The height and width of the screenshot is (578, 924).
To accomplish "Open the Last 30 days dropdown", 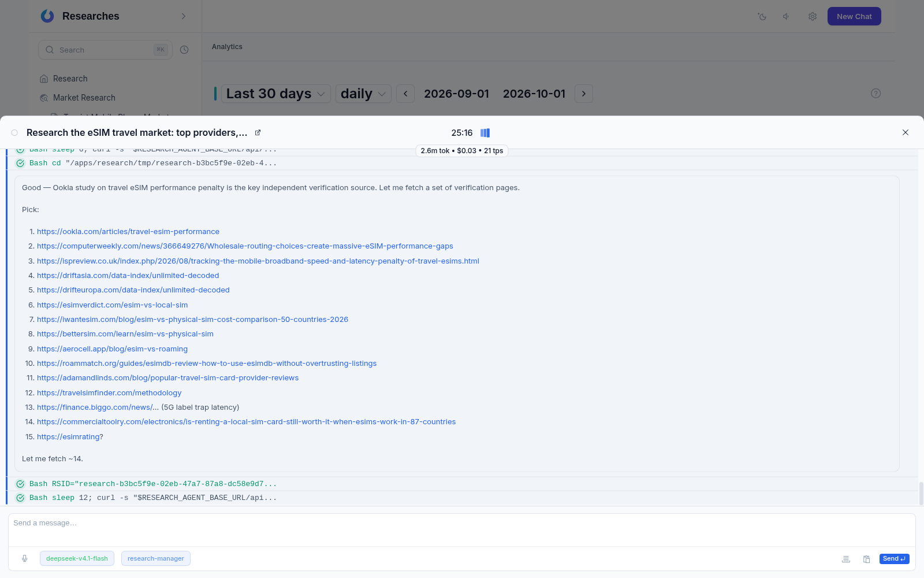I will [276, 94].
